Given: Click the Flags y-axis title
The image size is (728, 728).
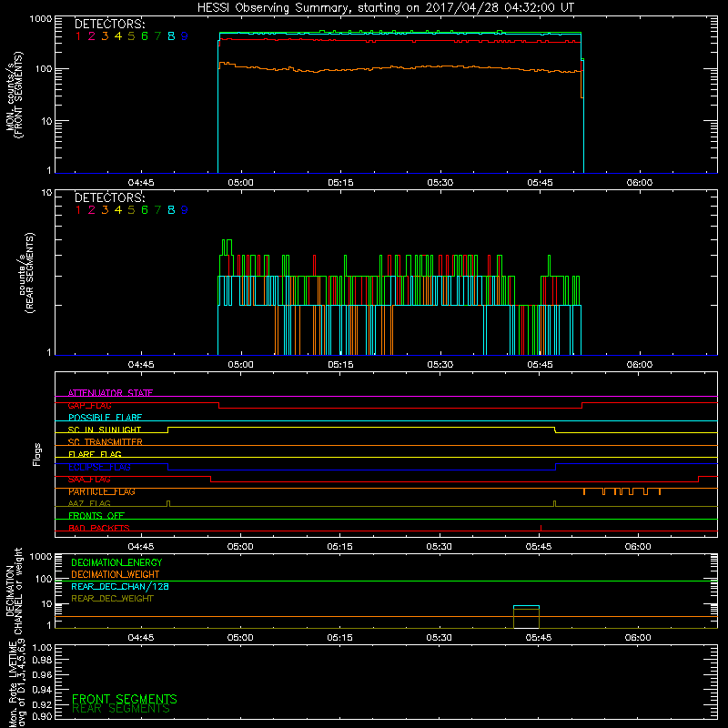Looking at the screenshot, I should pos(36,454).
